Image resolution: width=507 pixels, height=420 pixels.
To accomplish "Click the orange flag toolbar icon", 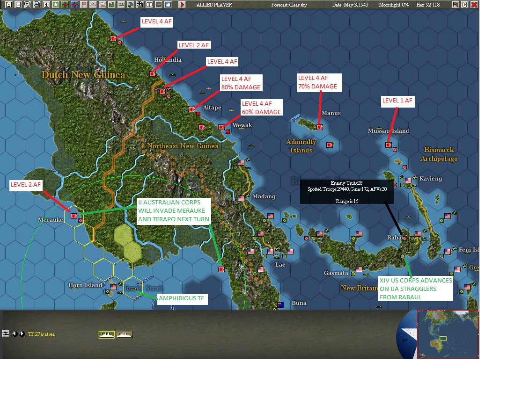I will coord(84,5).
